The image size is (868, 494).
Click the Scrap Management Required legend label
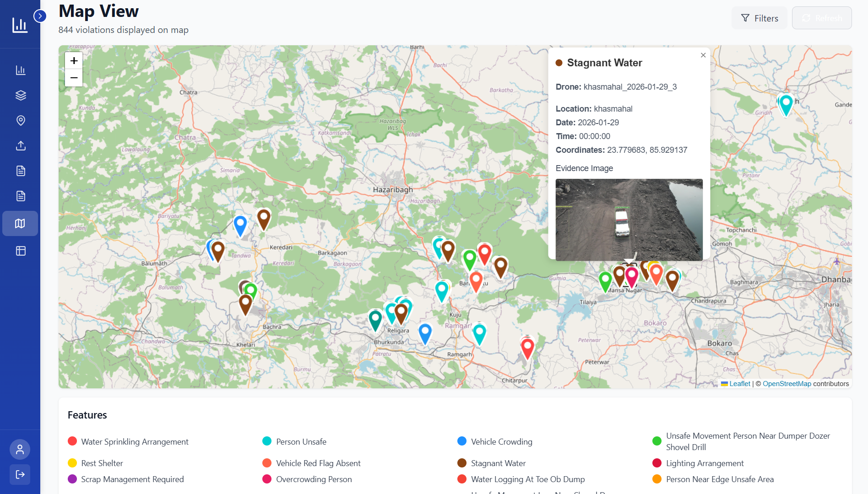pos(132,479)
